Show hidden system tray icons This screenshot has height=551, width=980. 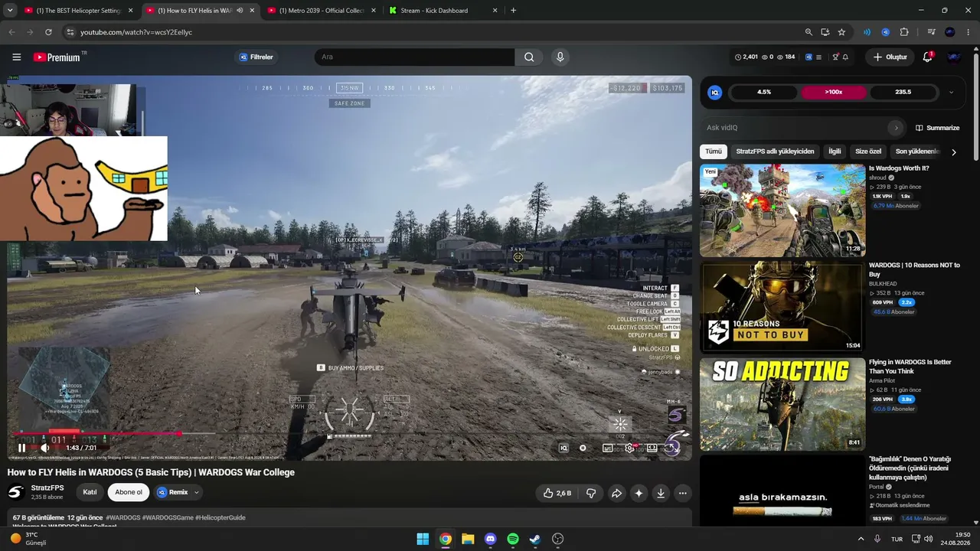(x=861, y=539)
